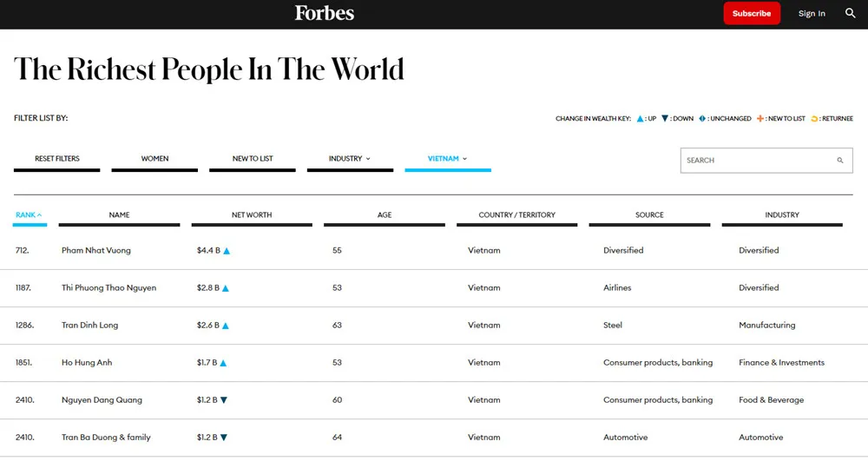Image resolution: width=868 pixels, height=474 pixels.
Task: Click the up arrow next to $2.6 B
Action: (226, 326)
